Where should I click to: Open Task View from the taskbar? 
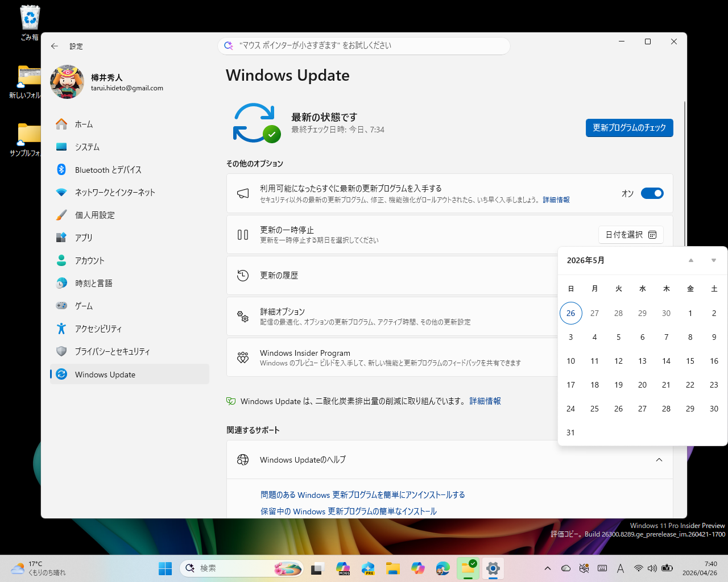(x=317, y=568)
